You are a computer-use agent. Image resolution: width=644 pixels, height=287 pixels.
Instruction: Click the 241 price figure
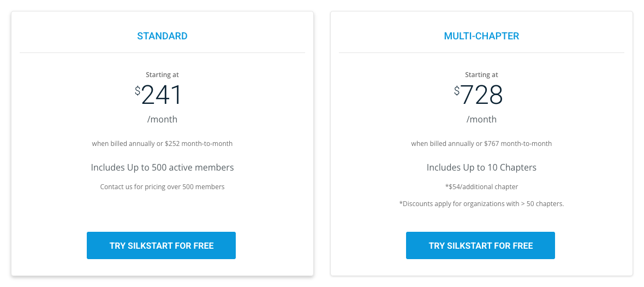click(162, 96)
